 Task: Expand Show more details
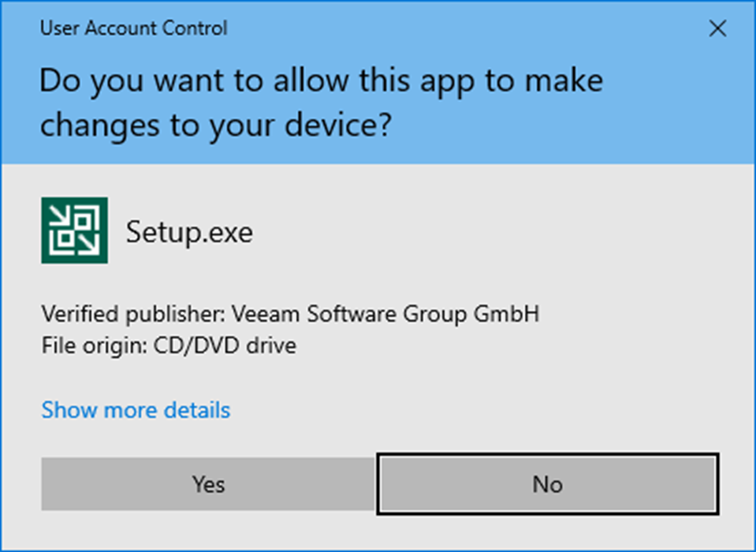[x=136, y=410]
